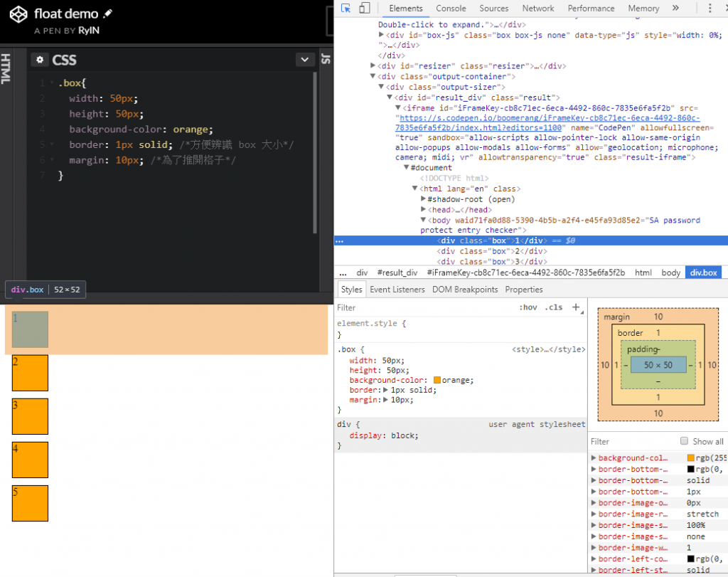
Task: Collapse the #document node
Action: (406, 167)
